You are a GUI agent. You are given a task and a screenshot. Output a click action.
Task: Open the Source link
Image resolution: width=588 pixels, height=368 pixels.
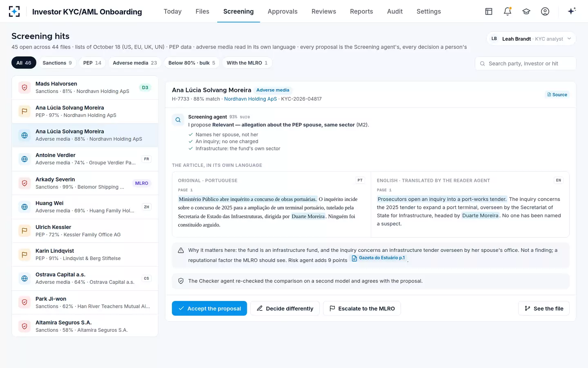[557, 94]
